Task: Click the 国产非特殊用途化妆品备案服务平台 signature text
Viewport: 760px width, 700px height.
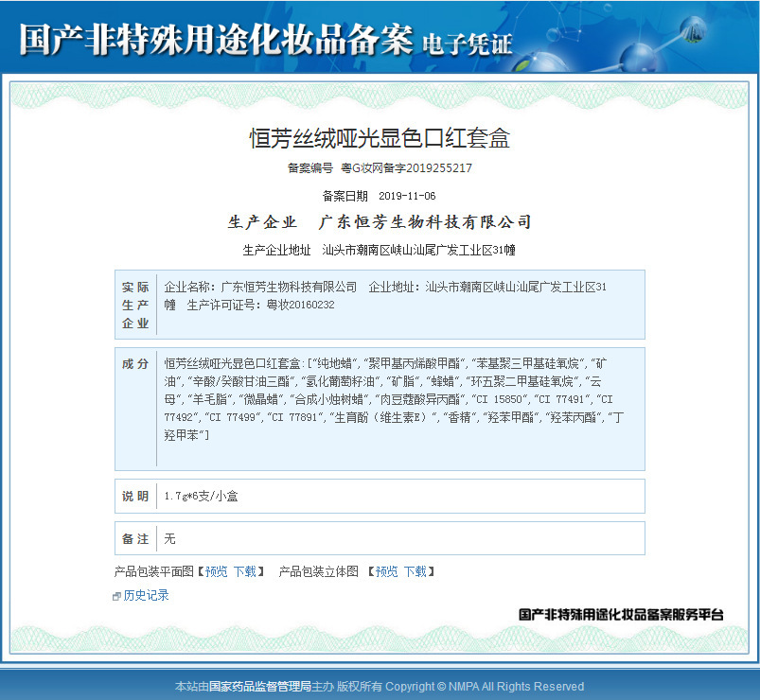Action: (621, 615)
